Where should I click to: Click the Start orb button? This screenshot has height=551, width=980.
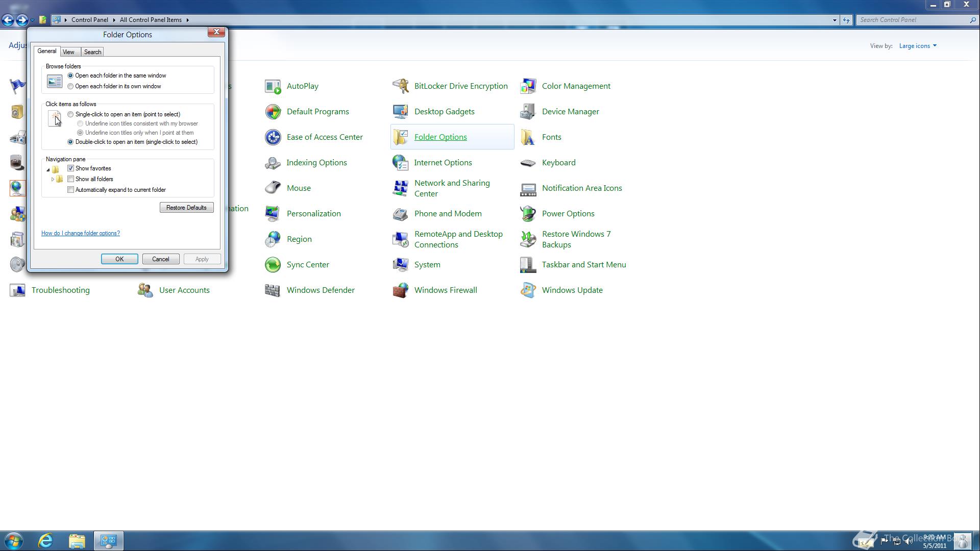(13, 541)
